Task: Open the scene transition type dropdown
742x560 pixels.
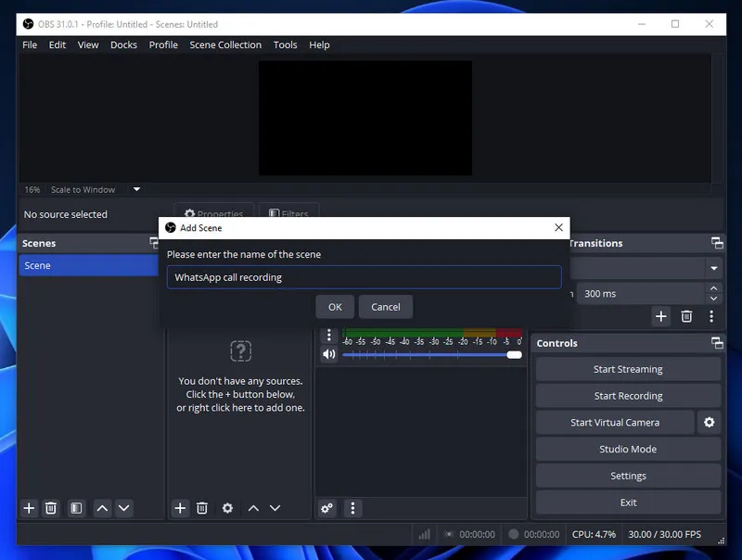Action: pyautogui.click(x=714, y=269)
